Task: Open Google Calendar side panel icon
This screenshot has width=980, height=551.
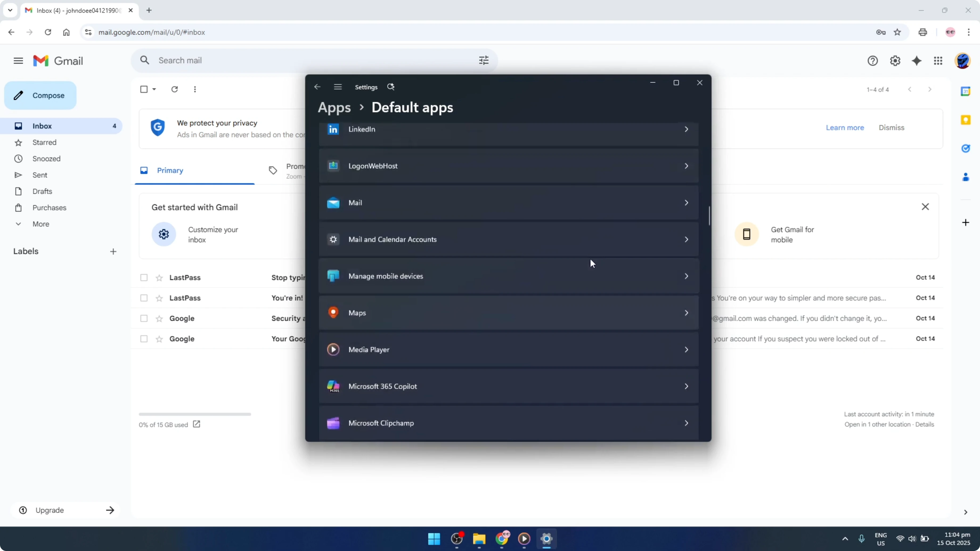Action: [966, 91]
